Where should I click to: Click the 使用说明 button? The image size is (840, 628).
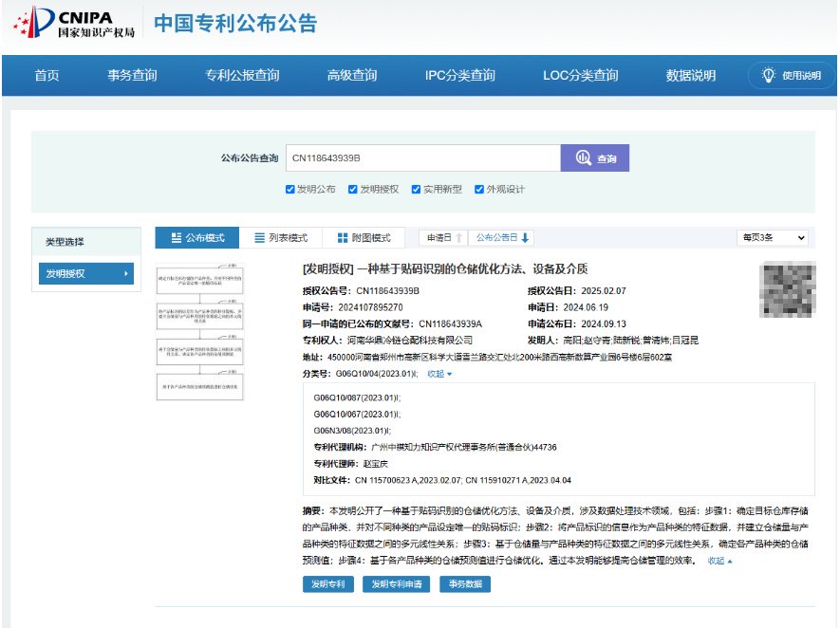coord(792,76)
